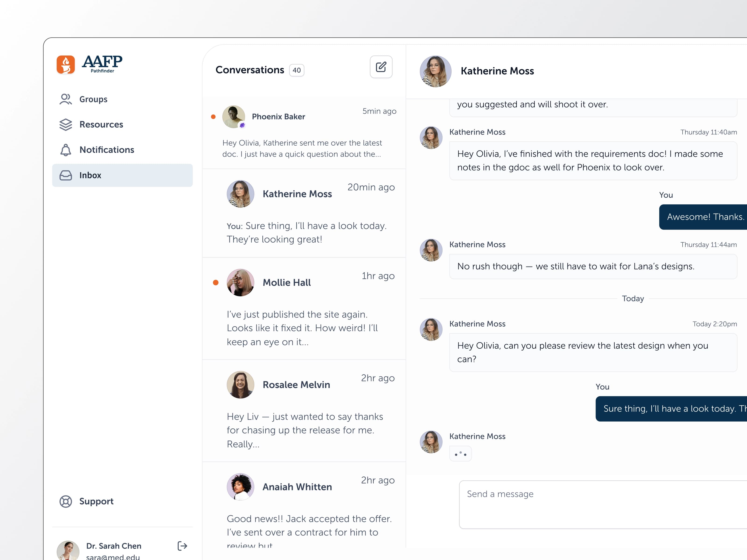Screen dimensions: 747x560
Task: Click the avatar next to Thursday 11:40am message
Action: (431, 138)
